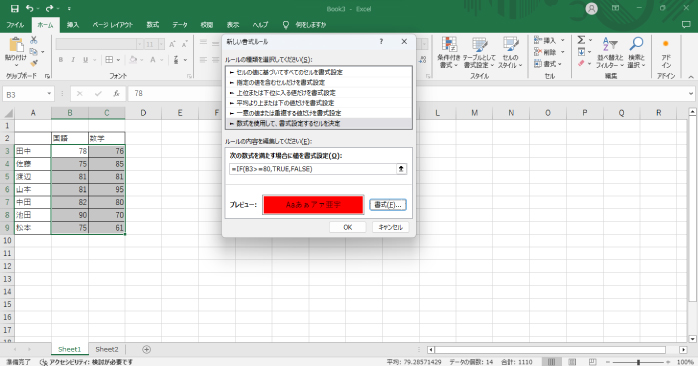Select rule type 数式を使用して、書式設定するセルを決定
Screen dimensions: 698x366
(x=319, y=123)
